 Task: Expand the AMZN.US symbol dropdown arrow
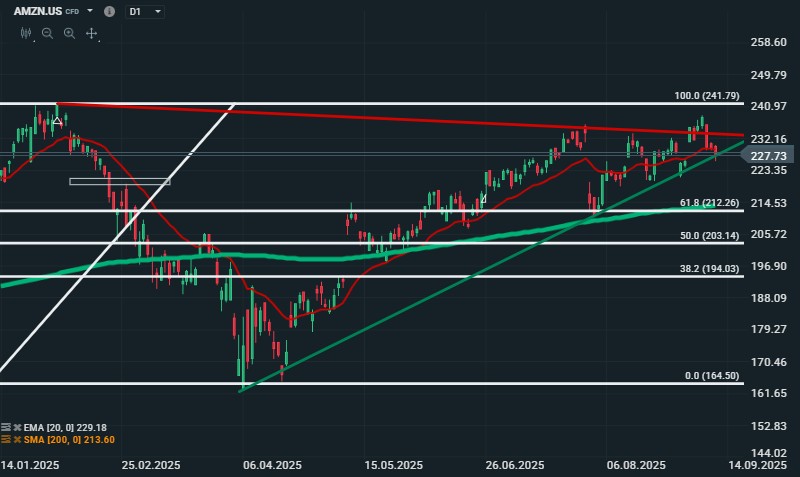(90, 11)
